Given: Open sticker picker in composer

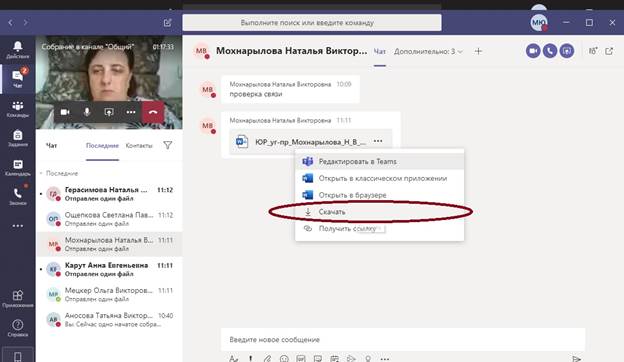Looking at the screenshot, I should [318, 359].
